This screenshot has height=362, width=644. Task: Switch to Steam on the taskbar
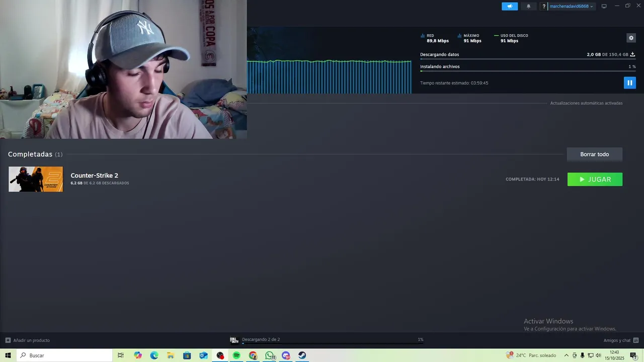(302, 355)
